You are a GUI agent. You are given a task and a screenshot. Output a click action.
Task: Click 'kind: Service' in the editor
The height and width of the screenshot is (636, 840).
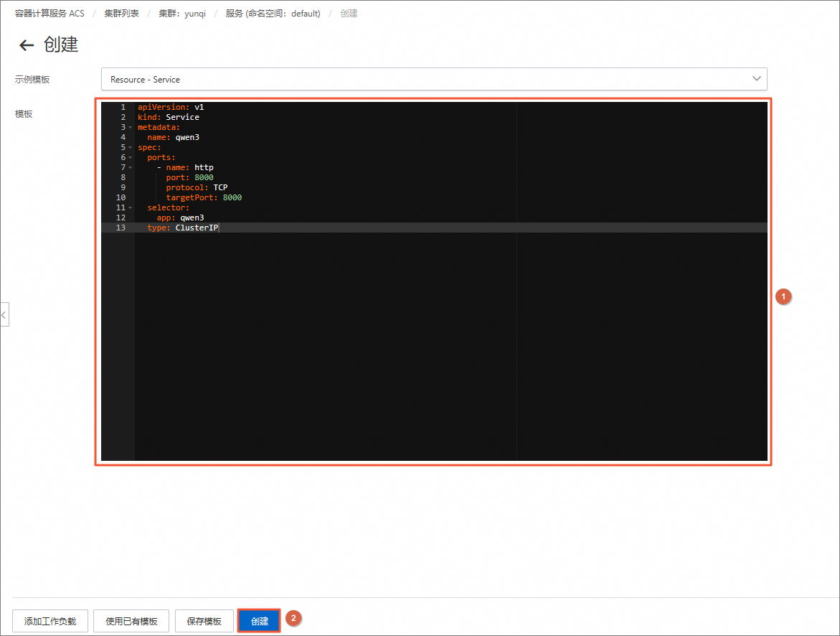point(168,118)
